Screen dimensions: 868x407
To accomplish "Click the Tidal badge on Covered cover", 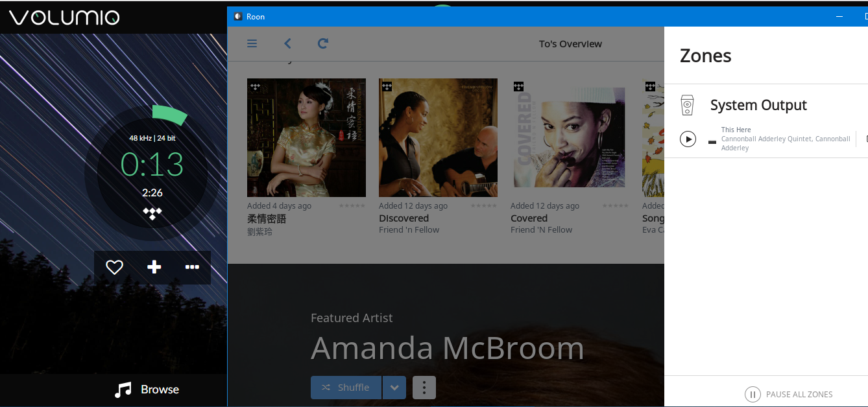I will tap(519, 87).
